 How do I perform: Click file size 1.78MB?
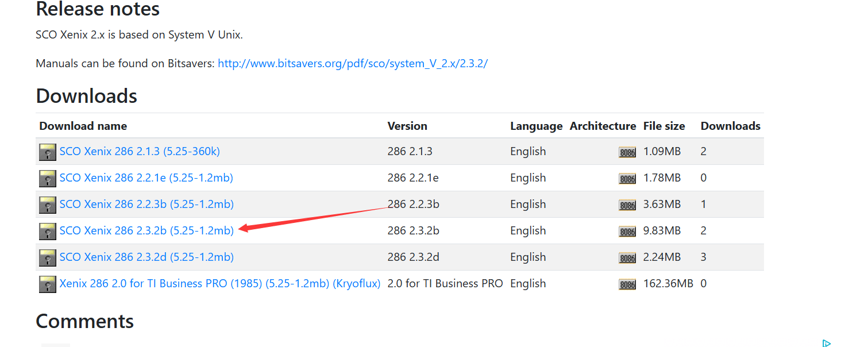(x=662, y=178)
